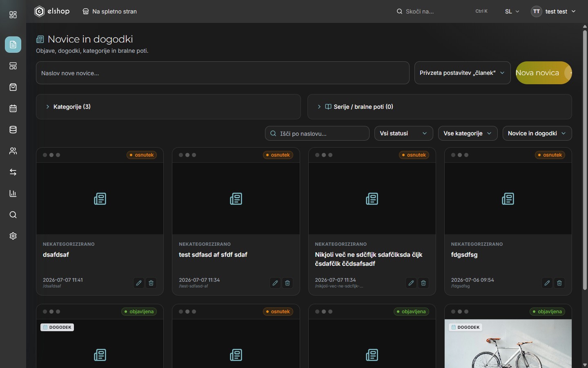Screen dimensions: 588x368
Task: Open the Privzeta postavitev „članek“ dropdown
Action: click(x=462, y=73)
